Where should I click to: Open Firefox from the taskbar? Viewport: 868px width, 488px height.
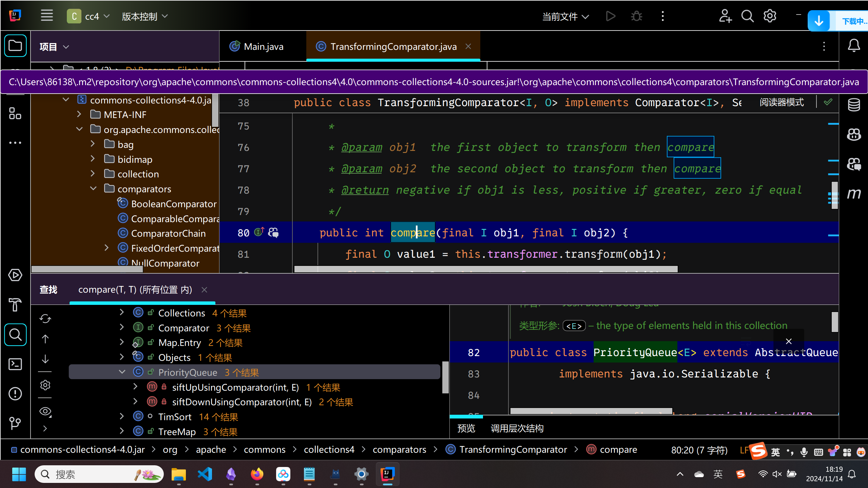pos(257,474)
